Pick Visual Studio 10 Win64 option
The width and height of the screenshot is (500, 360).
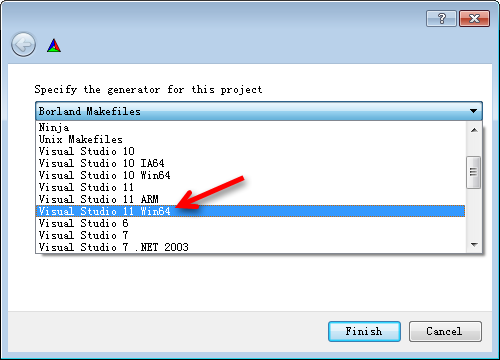pyautogui.click(x=250, y=175)
